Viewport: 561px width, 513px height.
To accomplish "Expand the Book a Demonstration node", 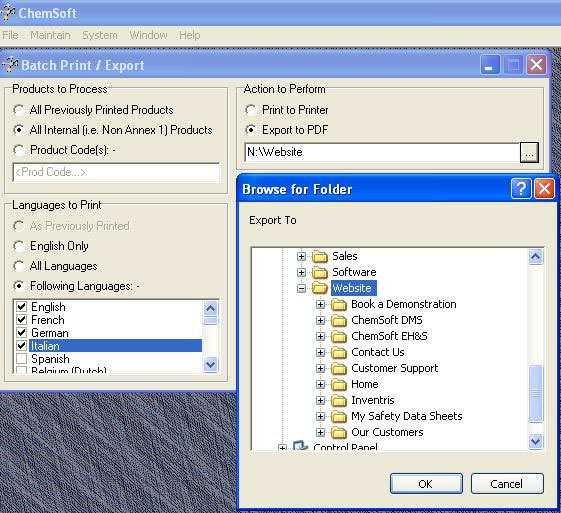I will pos(320,304).
